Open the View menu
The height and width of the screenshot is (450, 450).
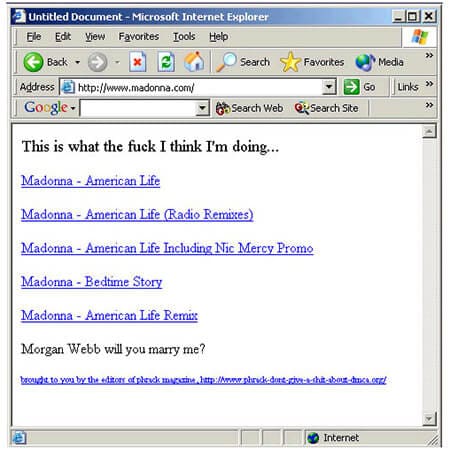pos(95,37)
